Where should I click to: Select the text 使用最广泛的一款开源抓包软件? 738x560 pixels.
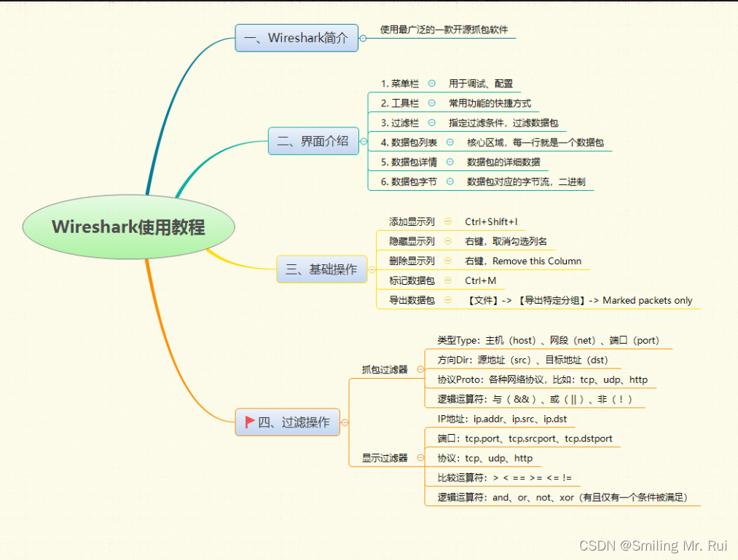coord(444,30)
